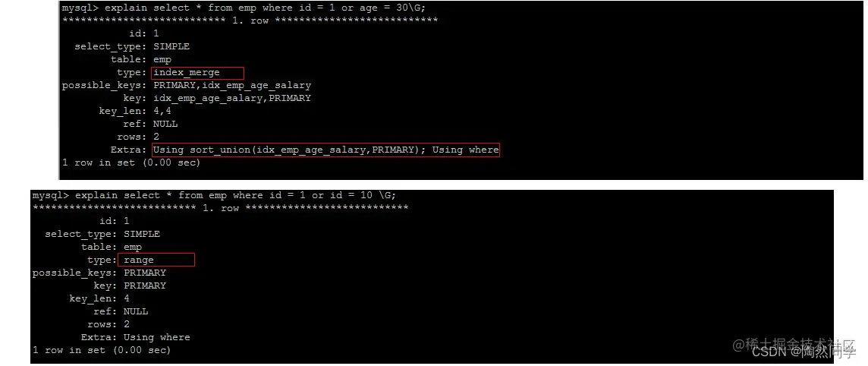Click the key_len value 4,4
This screenshot has width=868, height=366.
(x=162, y=112)
